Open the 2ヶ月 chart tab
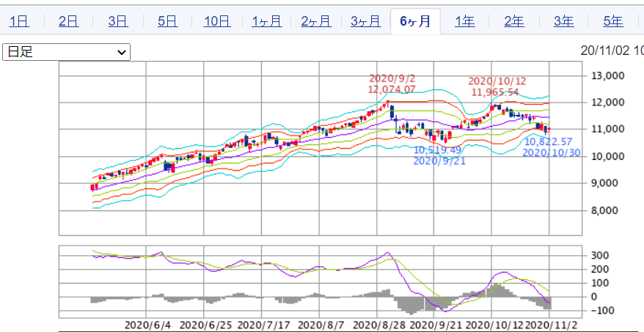 (x=315, y=21)
